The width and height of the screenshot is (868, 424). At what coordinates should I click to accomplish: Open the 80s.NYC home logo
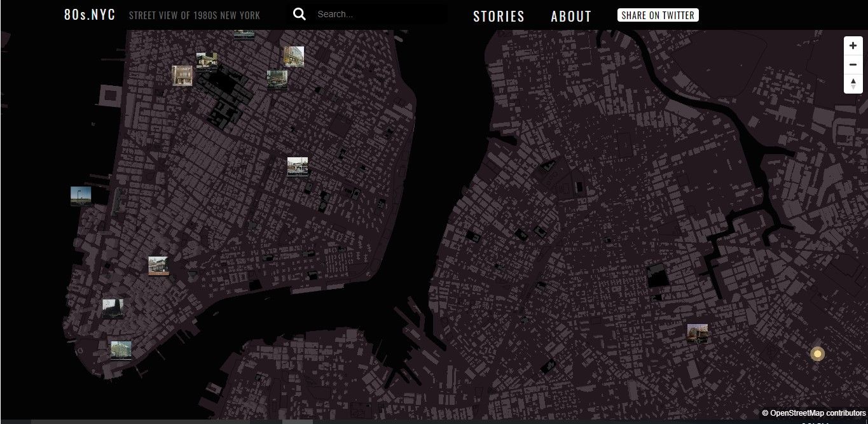click(90, 14)
